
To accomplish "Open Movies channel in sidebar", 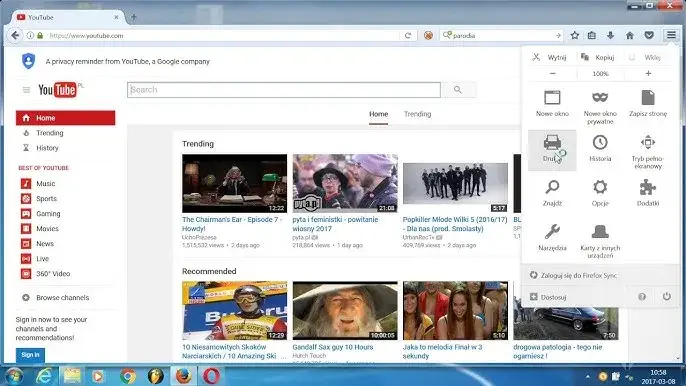I will click(x=40, y=228).
